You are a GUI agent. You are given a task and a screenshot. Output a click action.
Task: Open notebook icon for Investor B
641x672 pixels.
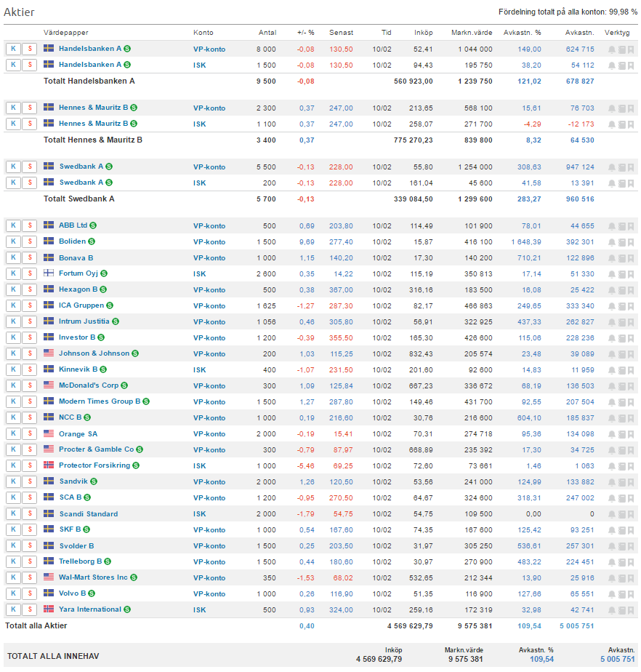click(x=621, y=339)
